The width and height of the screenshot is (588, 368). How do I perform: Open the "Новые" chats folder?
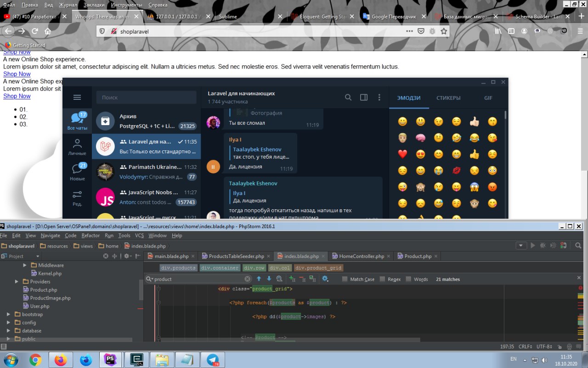77,172
